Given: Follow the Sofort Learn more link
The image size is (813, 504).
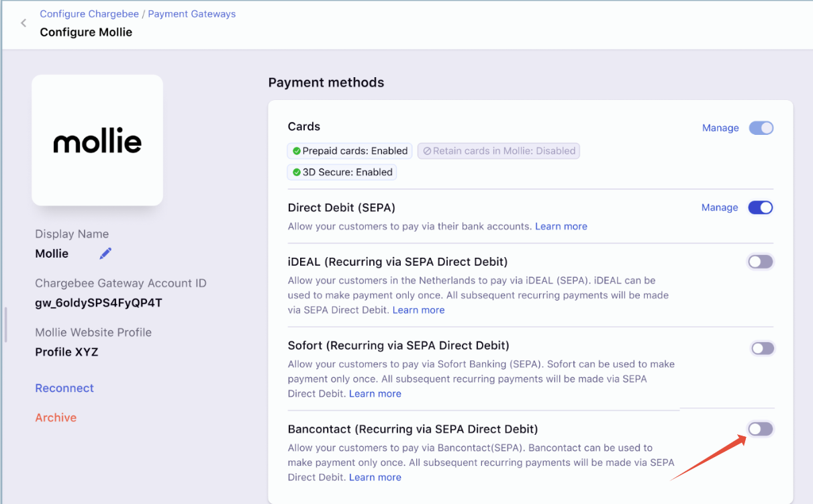Looking at the screenshot, I should [x=375, y=393].
